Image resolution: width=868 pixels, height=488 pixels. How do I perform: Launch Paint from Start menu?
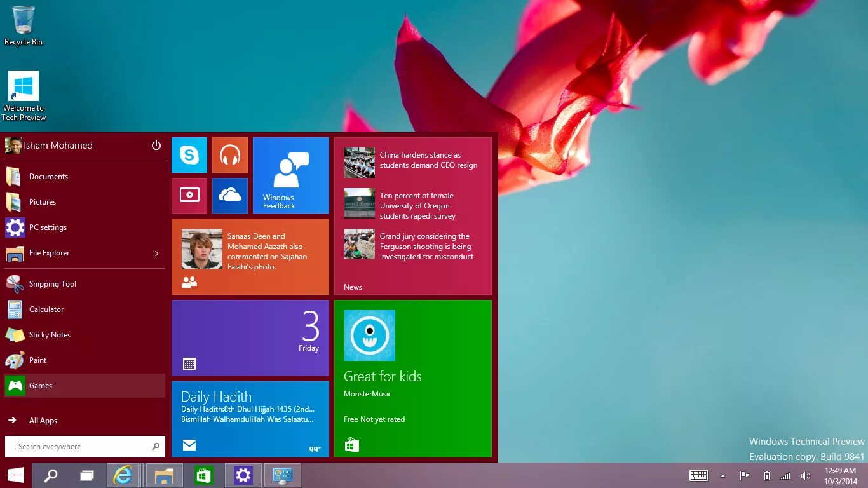click(85, 360)
